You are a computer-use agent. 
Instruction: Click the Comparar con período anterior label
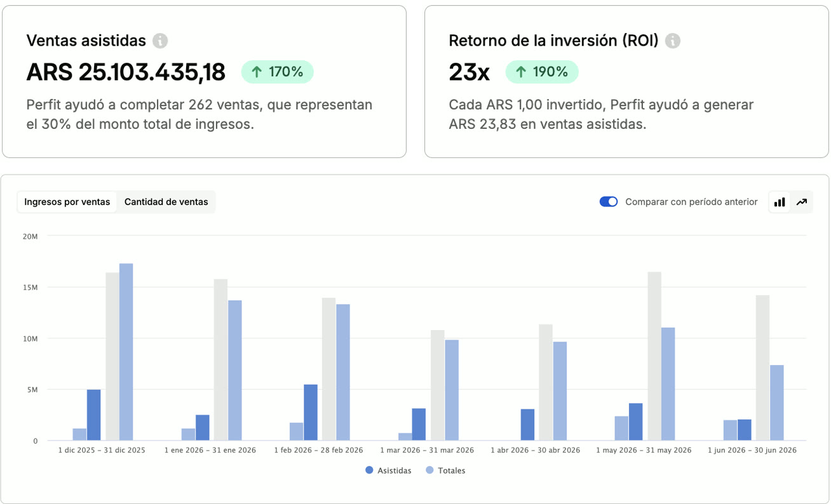pyautogui.click(x=691, y=202)
